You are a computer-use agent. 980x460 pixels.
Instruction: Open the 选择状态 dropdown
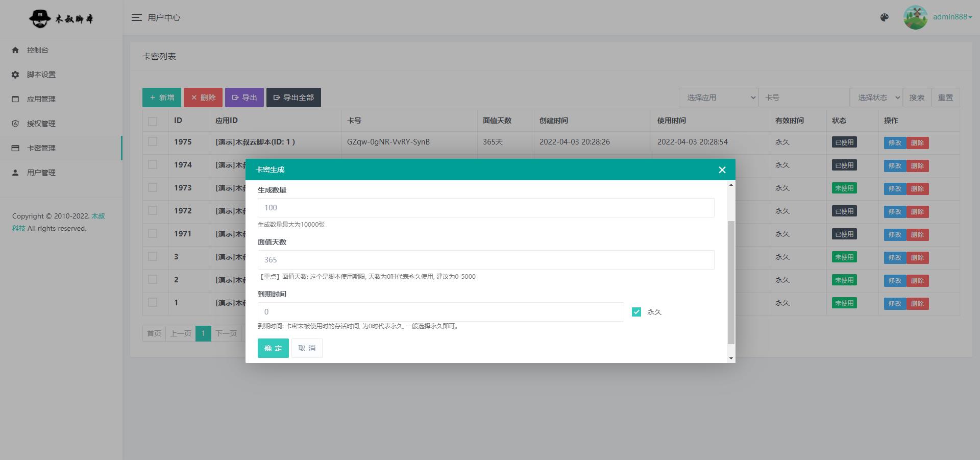(876, 98)
